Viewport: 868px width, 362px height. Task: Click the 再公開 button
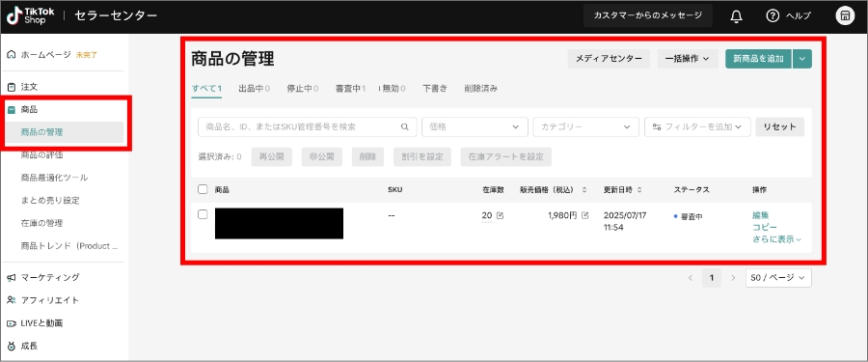[x=272, y=157]
